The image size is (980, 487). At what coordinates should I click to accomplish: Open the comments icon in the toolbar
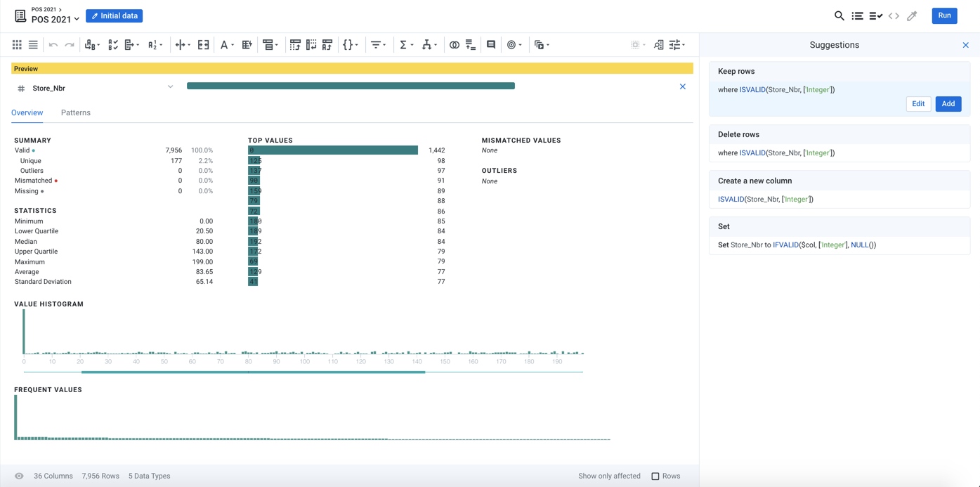pos(491,44)
